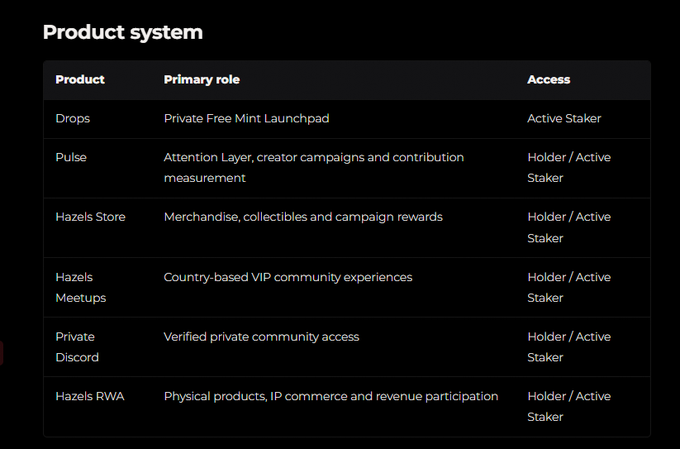Click "Country-based VIP community experiences" text
The image size is (680, 449).
pos(288,277)
